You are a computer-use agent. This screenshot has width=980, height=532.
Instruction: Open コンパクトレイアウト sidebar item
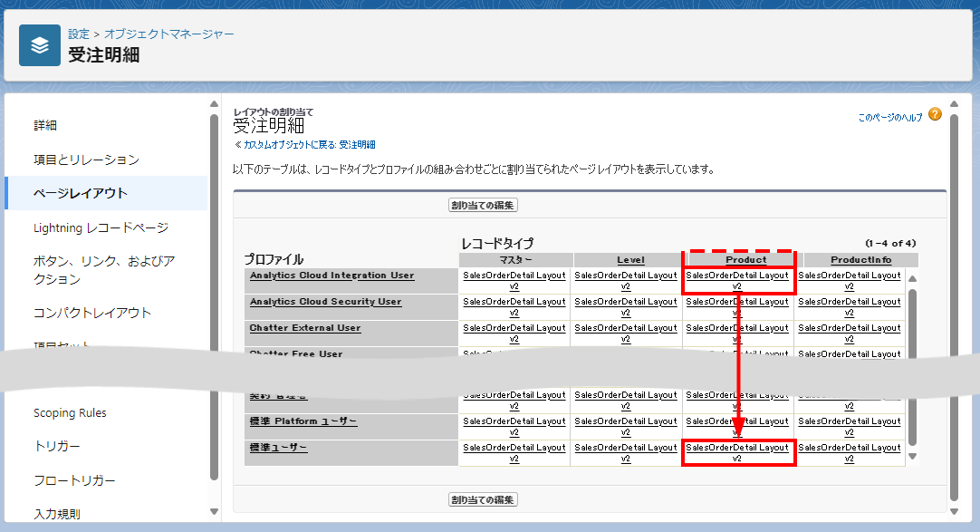click(92, 313)
